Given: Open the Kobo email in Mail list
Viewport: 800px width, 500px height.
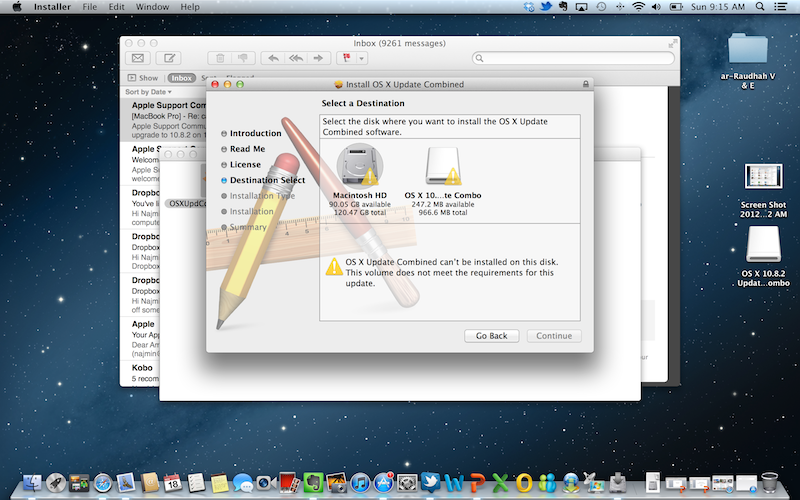Looking at the screenshot, I should point(140,373).
